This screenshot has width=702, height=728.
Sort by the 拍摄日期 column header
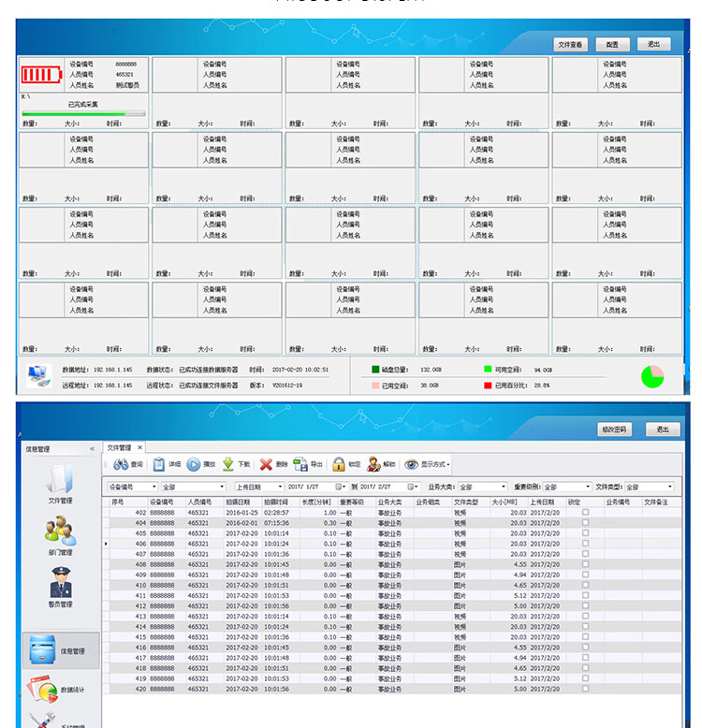pos(242,502)
